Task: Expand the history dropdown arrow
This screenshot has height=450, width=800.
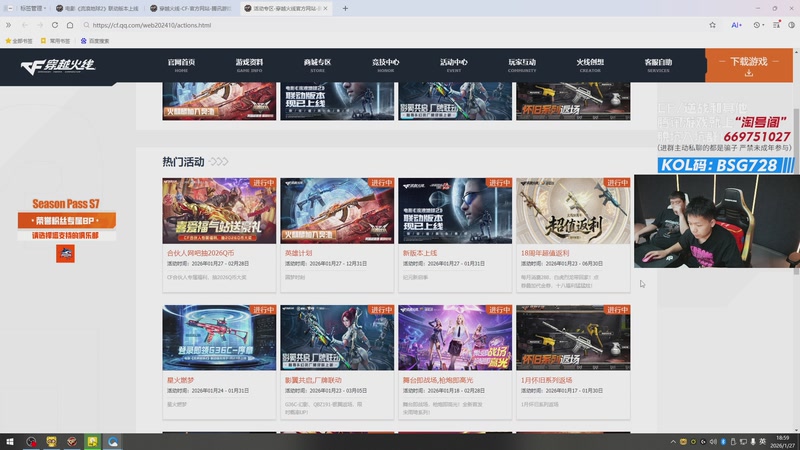Action: [x=763, y=25]
